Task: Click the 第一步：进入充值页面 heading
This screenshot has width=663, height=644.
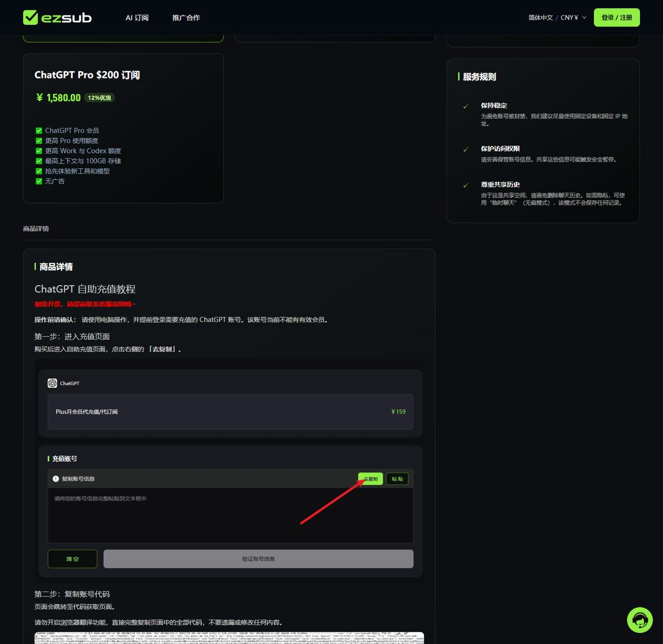Action: 72,336
